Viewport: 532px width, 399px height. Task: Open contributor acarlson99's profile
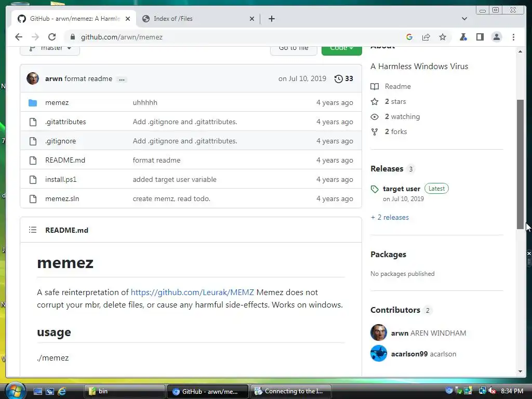point(409,354)
